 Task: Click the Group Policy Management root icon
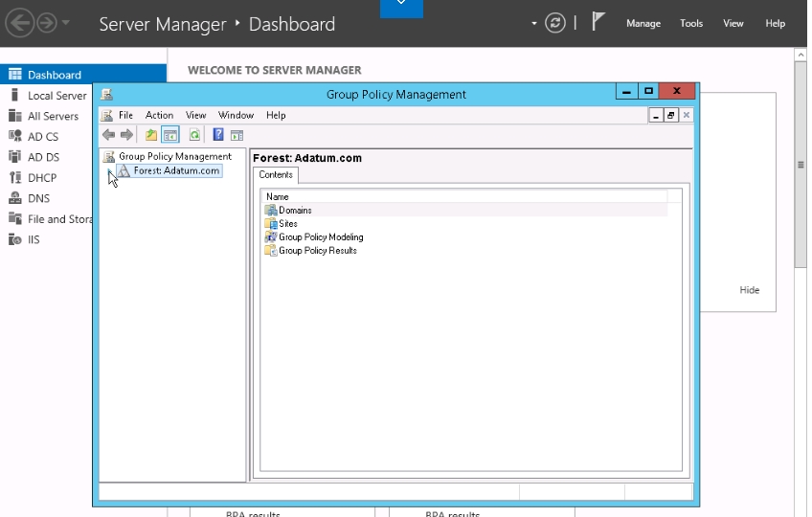[x=109, y=156]
